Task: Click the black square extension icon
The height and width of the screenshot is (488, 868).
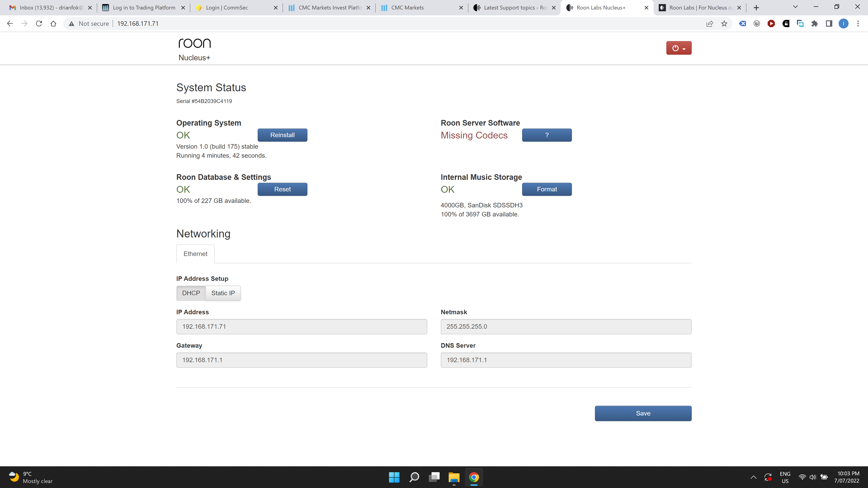Action: 786,23
